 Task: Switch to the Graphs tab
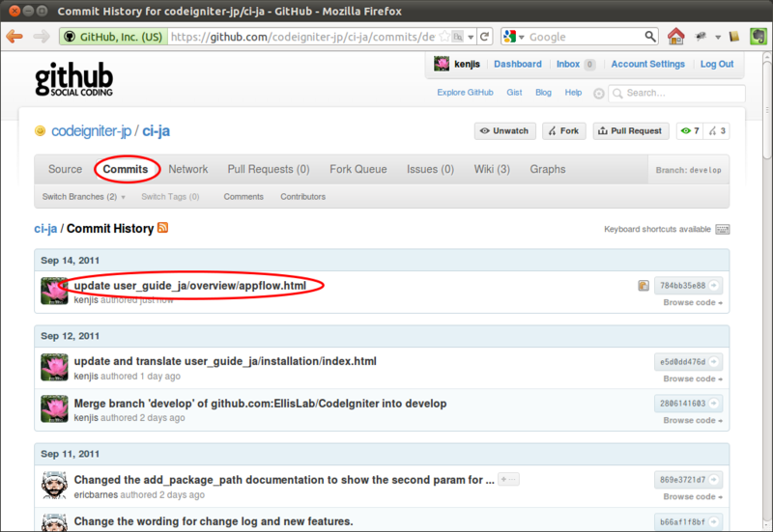coord(547,169)
